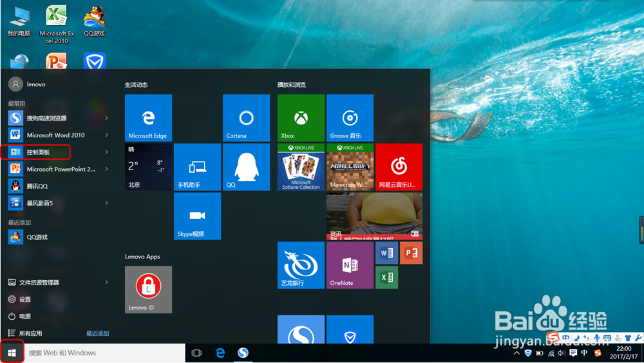The height and width of the screenshot is (363, 644).
Task: Click the volume speaker tray icon
Action: 562,353
